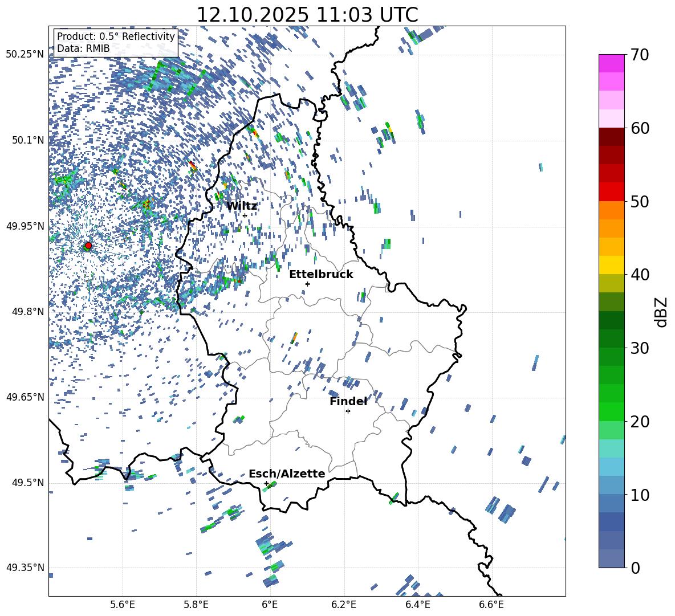Click the Findel city label
The width and height of the screenshot is (675, 616).
click(x=348, y=401)
